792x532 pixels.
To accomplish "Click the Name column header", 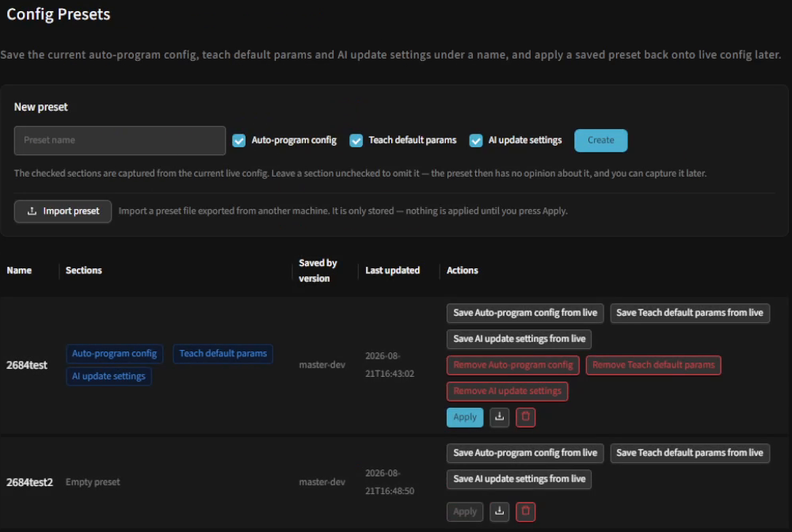I will point(19,271).
